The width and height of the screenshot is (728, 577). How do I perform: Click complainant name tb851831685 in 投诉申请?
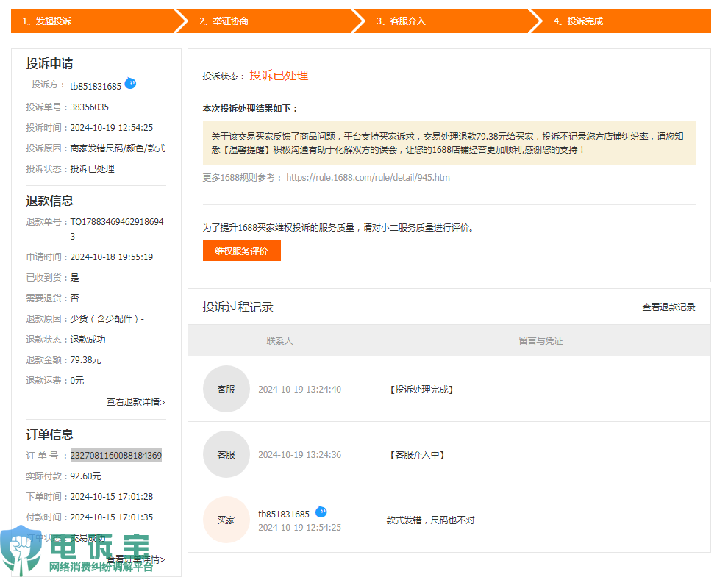tap(96, 86)
